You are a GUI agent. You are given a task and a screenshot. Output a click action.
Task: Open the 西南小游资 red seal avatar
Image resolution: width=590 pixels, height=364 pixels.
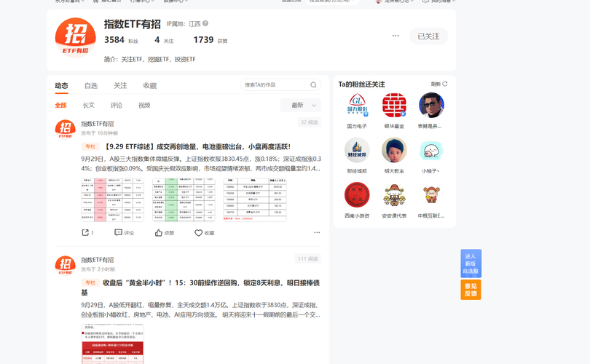pyautogui.click(x=357, y=195)
